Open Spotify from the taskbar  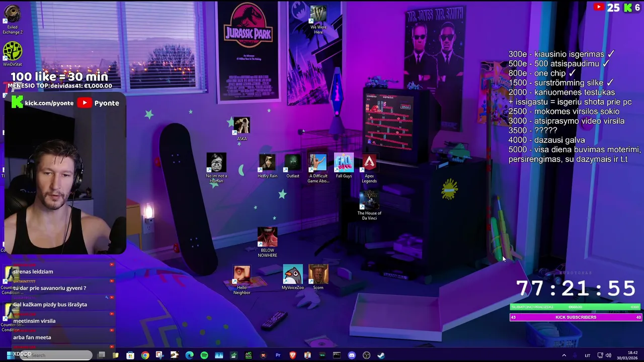pos(204,355)
